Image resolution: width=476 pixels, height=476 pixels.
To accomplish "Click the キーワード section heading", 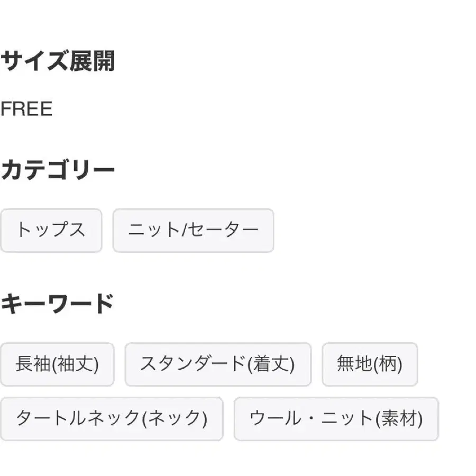I will coord(57,304).
